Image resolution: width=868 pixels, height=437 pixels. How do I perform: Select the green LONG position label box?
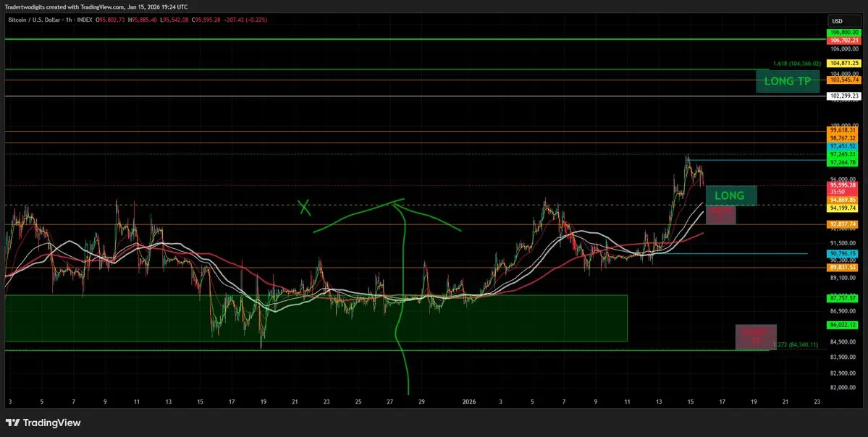pyautogui.click(x=730, y=195)
